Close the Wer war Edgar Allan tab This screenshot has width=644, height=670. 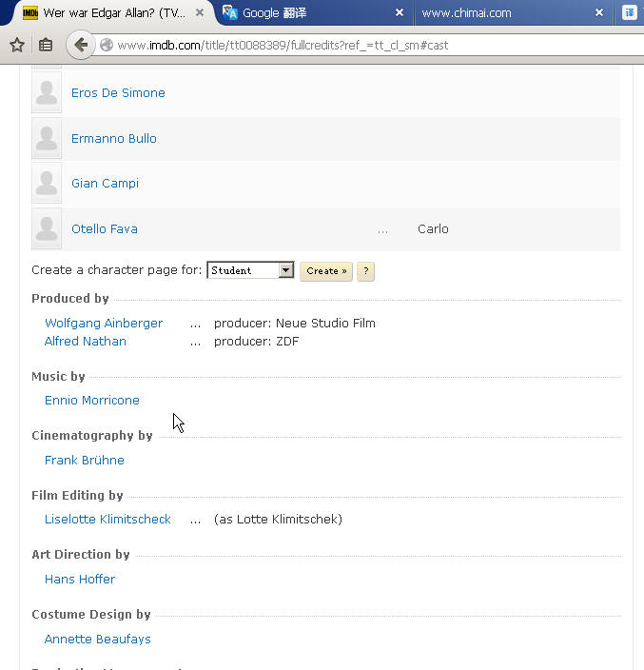tap(200, 12)
